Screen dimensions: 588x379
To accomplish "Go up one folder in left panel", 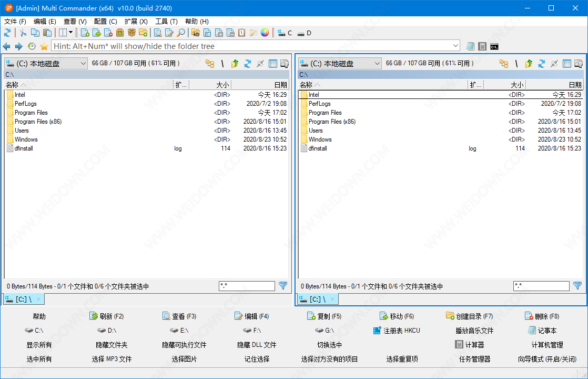I will 235,64.
